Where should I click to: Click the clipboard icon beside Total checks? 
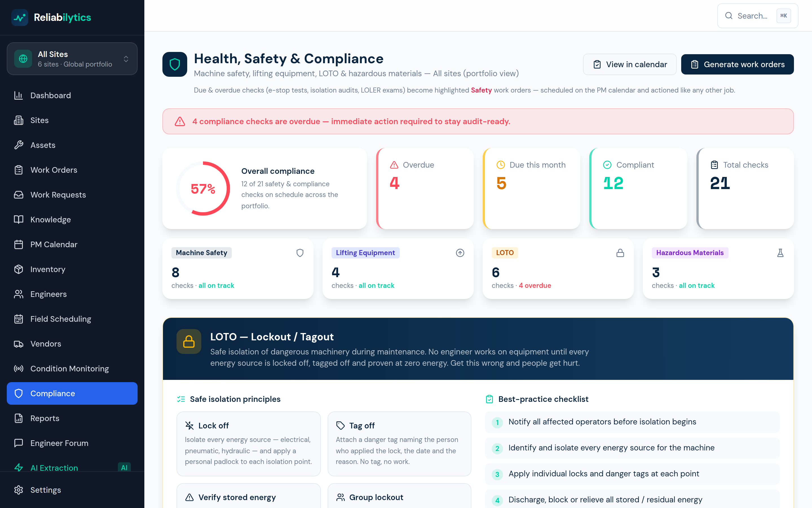(x=714, y=165)
